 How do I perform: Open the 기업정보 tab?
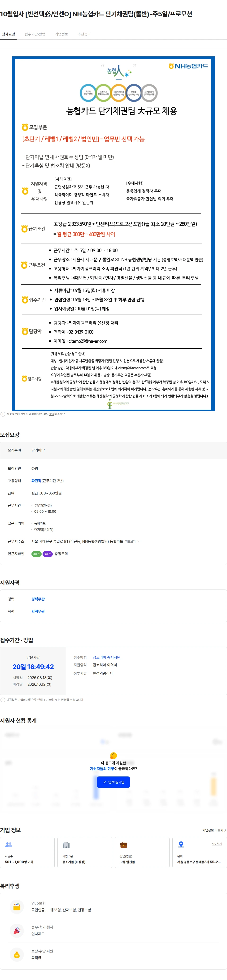tap(61, 34)
